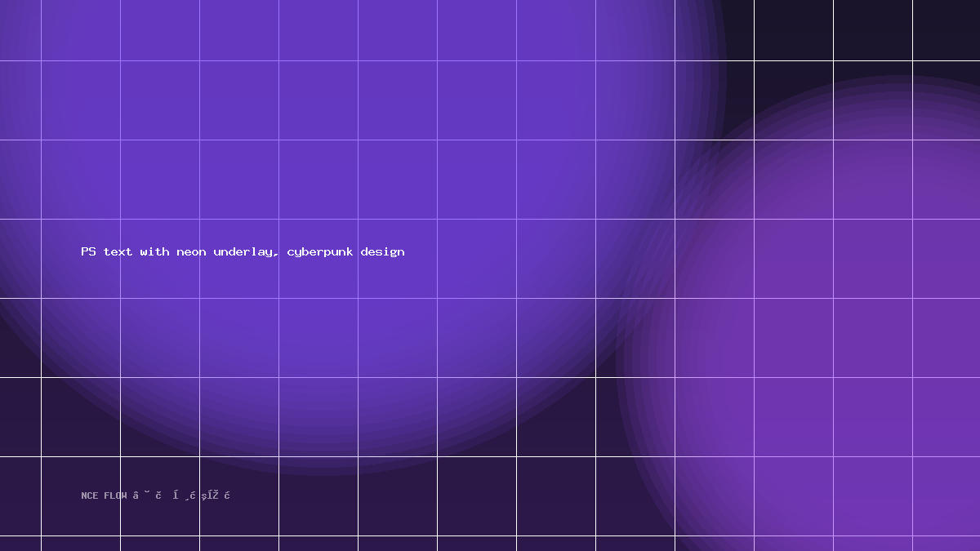
Task: Click the word "design" at the caption's end
Action: [x=382, y=252]
